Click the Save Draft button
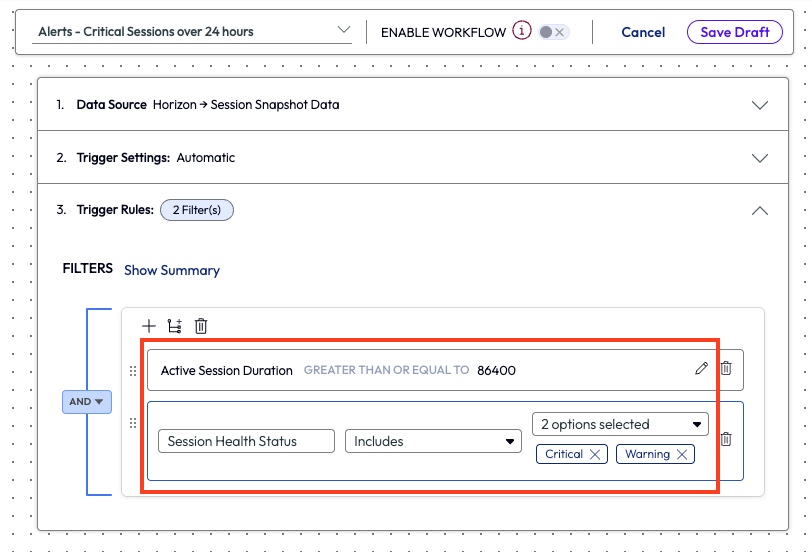Image resolution: width=812 pixels, height=552 pixels. click(x=734, y=32)
